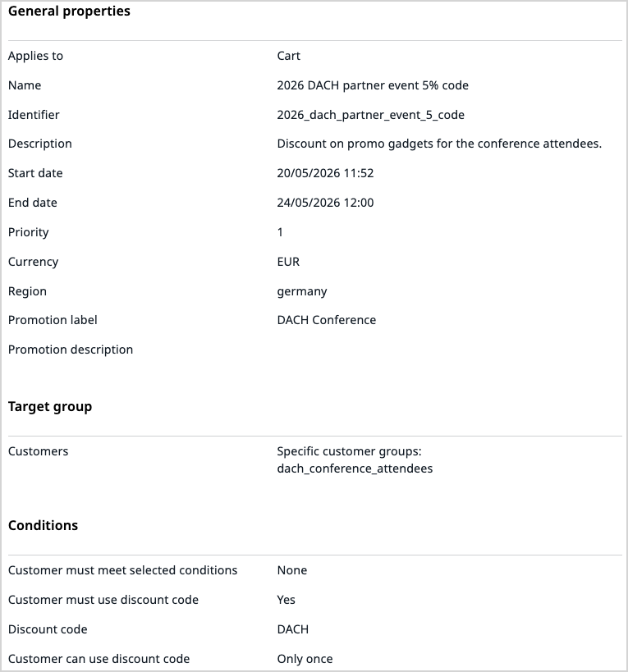Click the 'Promotion description' field label

[x=71, y=350]
